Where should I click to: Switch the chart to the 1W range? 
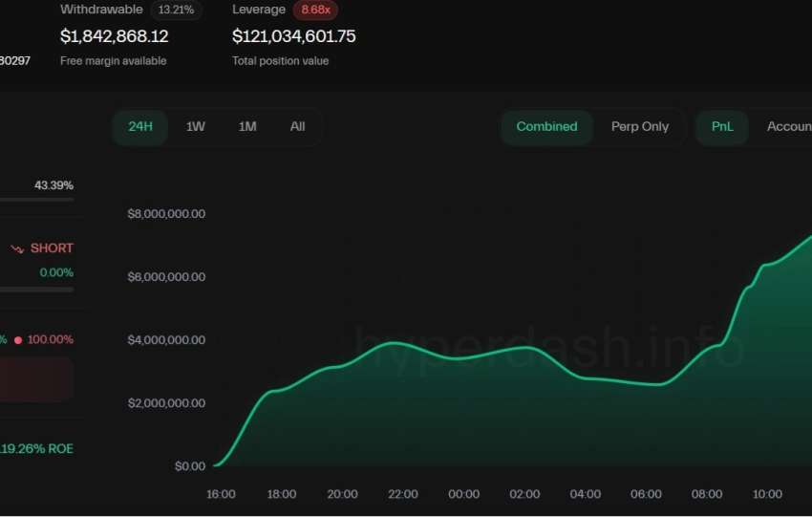pos(195,126)
